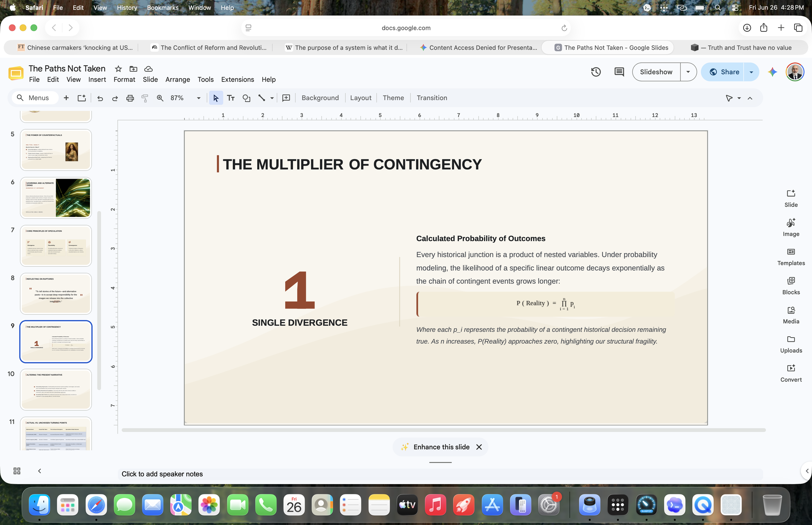Open Share options dropdown arrow
Image resolution: width=812 pixels, height=525 pixels.
point(751,72)
